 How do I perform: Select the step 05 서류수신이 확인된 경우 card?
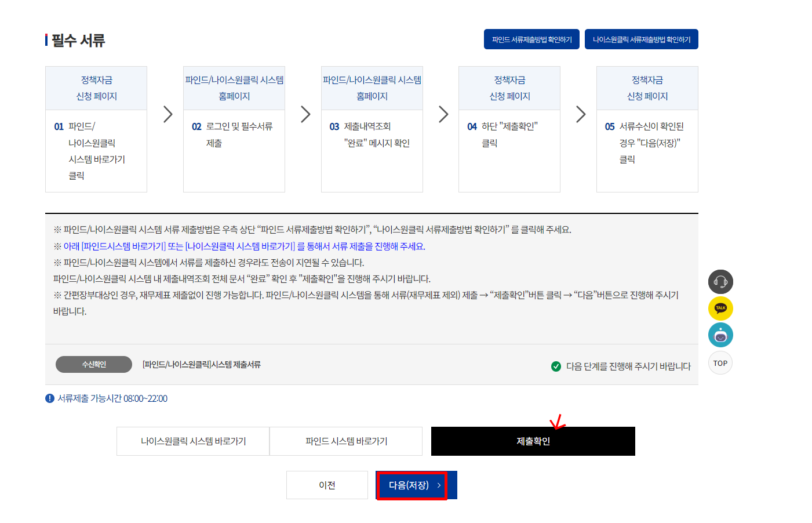pos(647,129)
